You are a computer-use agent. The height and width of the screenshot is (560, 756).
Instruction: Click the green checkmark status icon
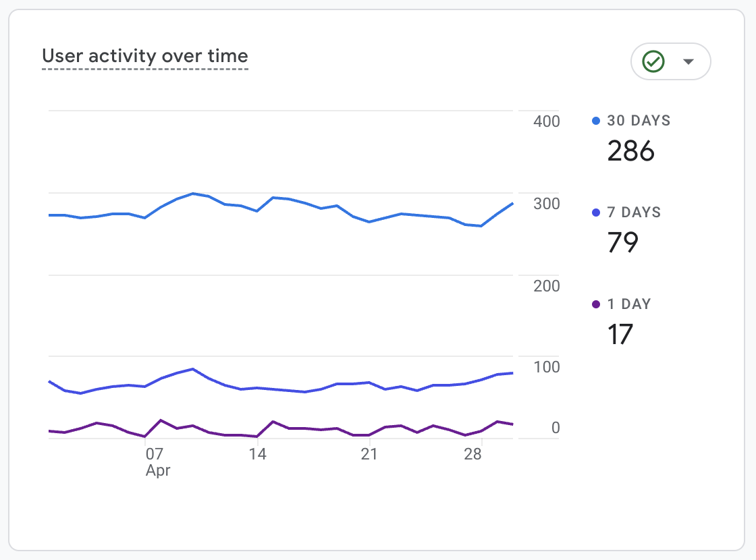pyautogui.click(x=653, y=62)
